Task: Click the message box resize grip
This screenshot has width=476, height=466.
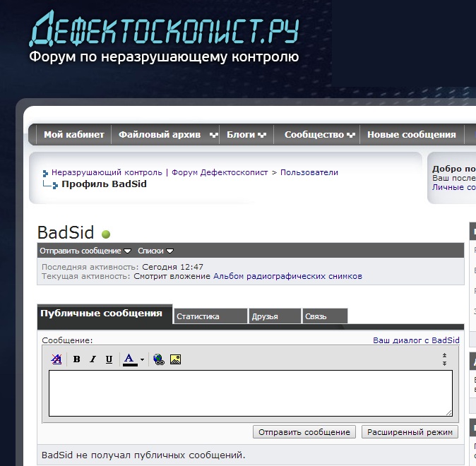Action: coord(449,412)
